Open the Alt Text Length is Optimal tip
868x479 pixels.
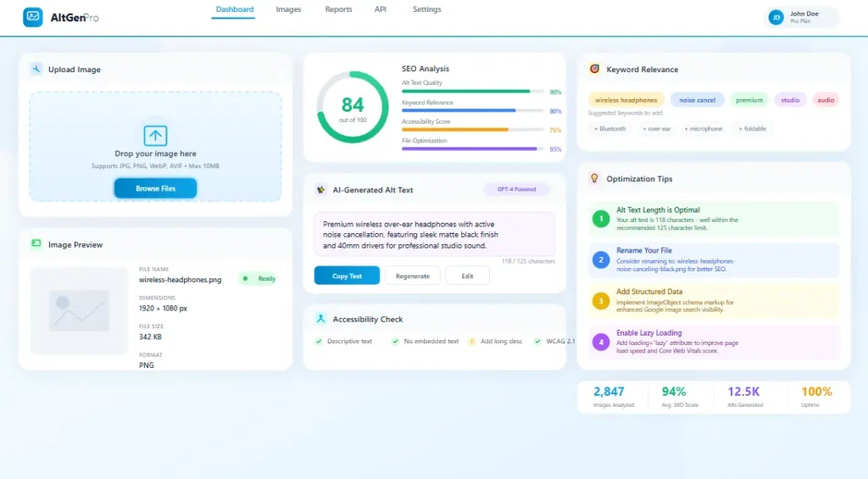coord(714,219)
